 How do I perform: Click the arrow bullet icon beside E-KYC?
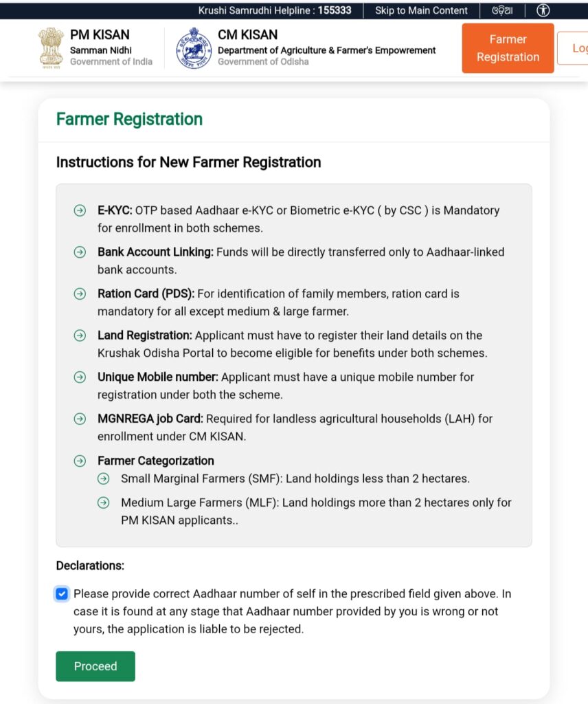pos(80,210)
